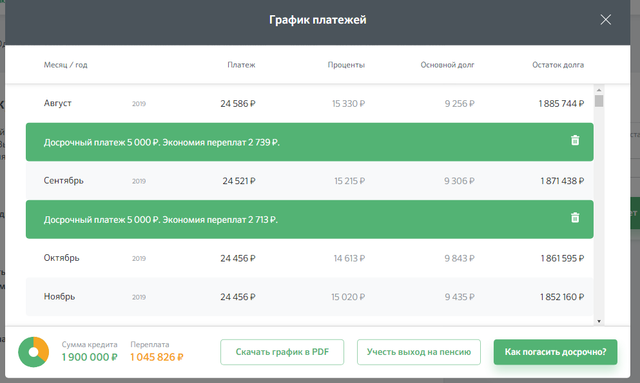Click September interest value 15 215 ₽
This screenshot has width=640, height=383.
pos(349,181)
